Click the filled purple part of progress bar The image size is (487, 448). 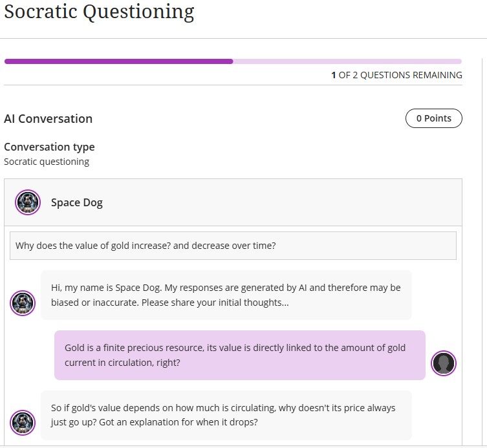coord(118,61)
